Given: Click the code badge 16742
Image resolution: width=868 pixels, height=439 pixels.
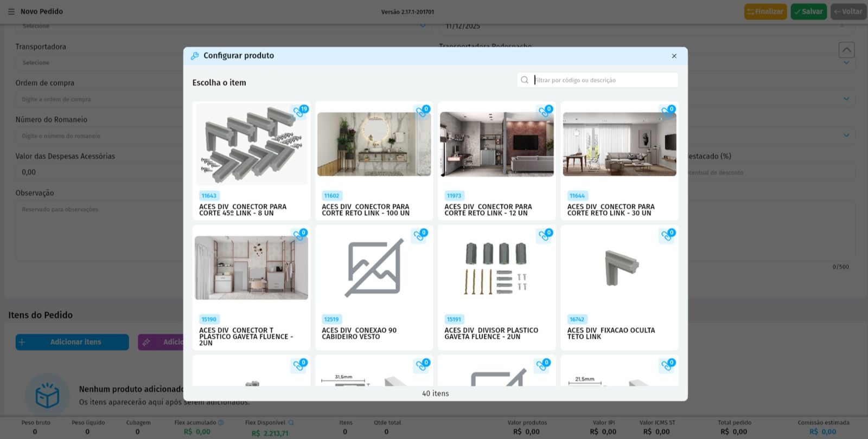Looking at the screenshot, I should point(577,319).
